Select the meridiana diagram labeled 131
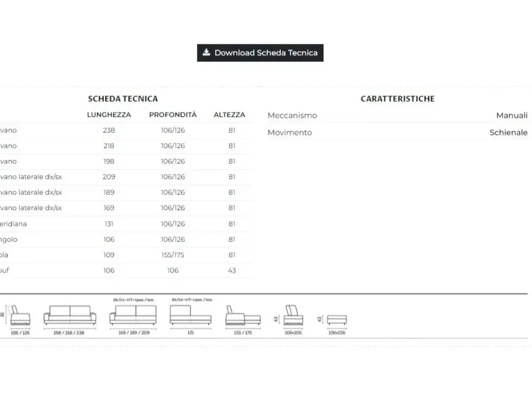Viewport: 532px width, 399px height. (x=190, y=316)
